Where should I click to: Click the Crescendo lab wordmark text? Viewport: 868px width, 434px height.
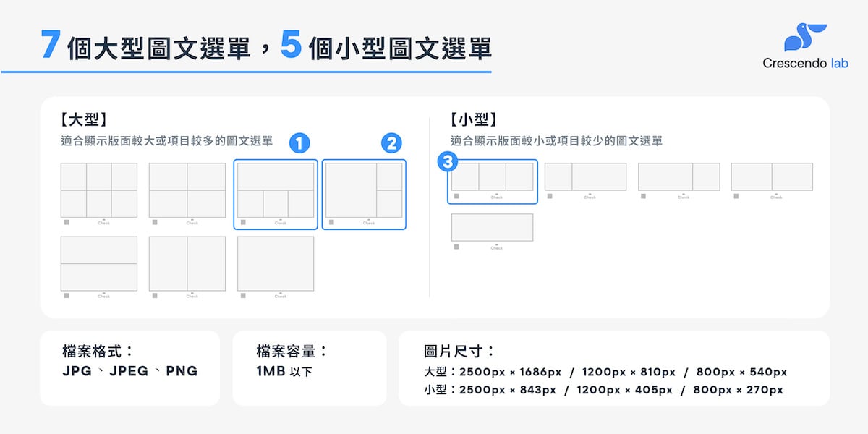pyautogui.click(x=806, y=64)
